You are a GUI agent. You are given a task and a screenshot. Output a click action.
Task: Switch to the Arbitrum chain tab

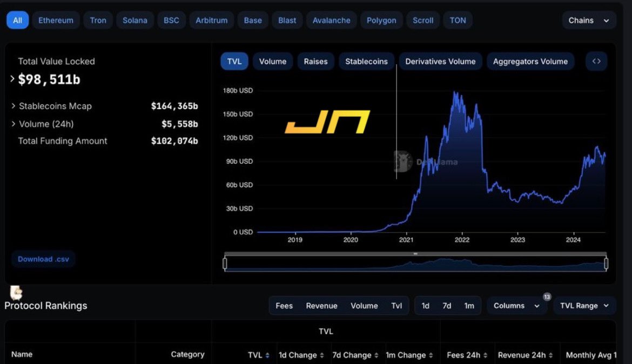point(212,20)
